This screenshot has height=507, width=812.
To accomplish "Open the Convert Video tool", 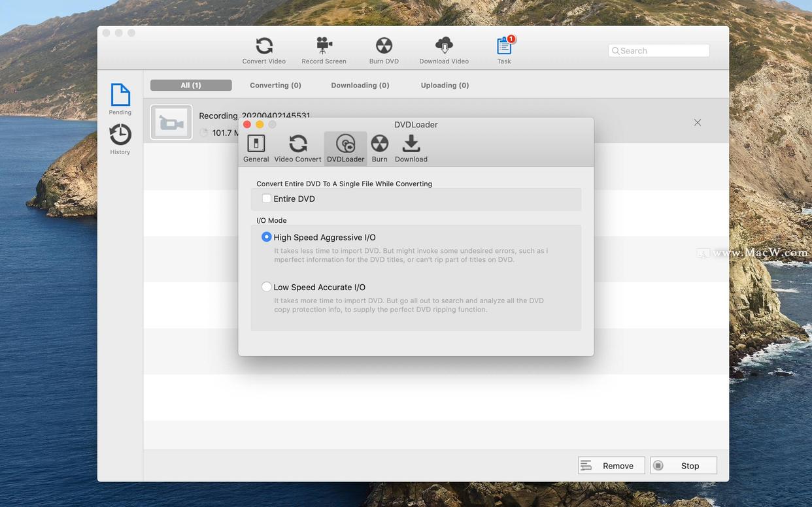I will click(x=263, y=50).
